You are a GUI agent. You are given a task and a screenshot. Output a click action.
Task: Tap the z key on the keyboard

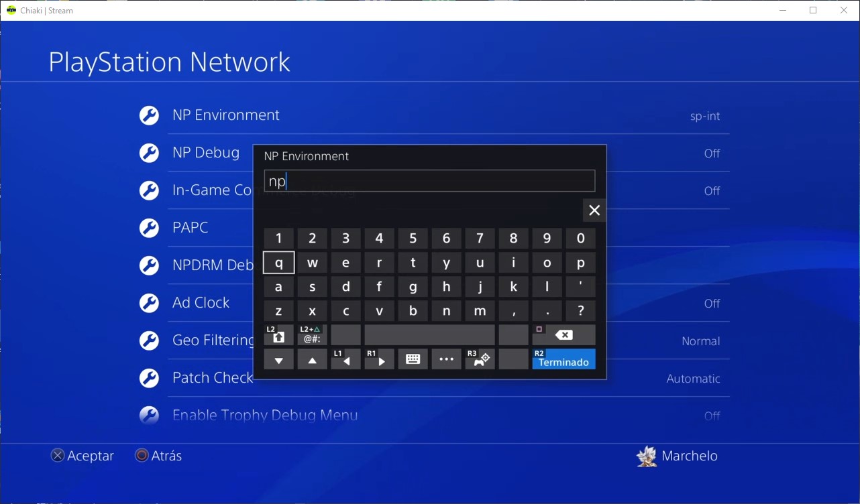(x=279, y=311)
